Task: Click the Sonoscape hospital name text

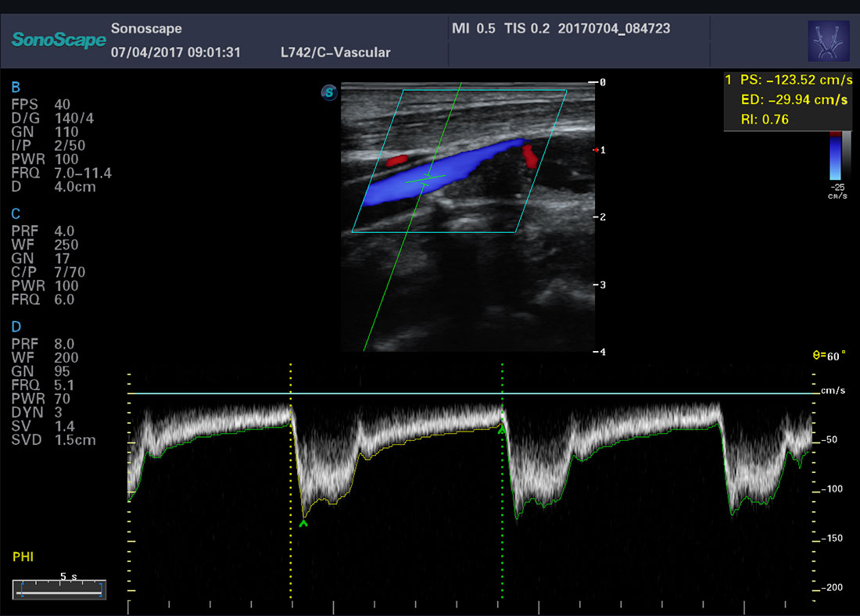Action: (146, 28)
